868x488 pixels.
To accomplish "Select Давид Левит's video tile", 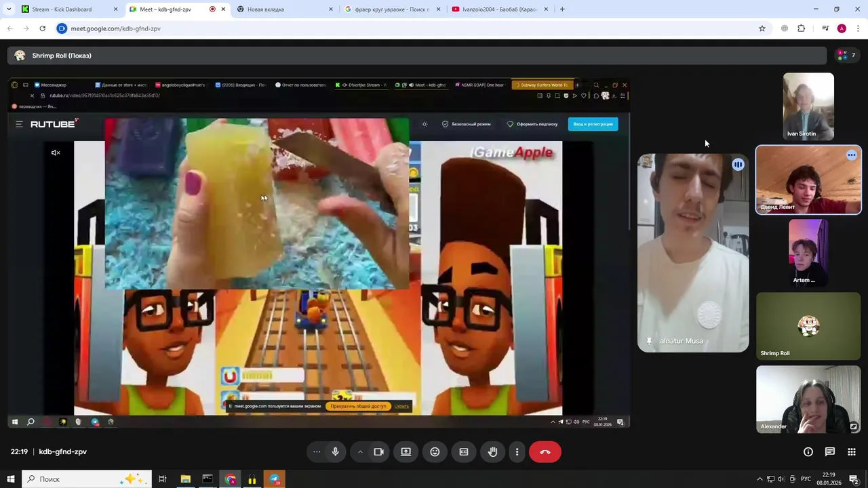I will (808, 180).
